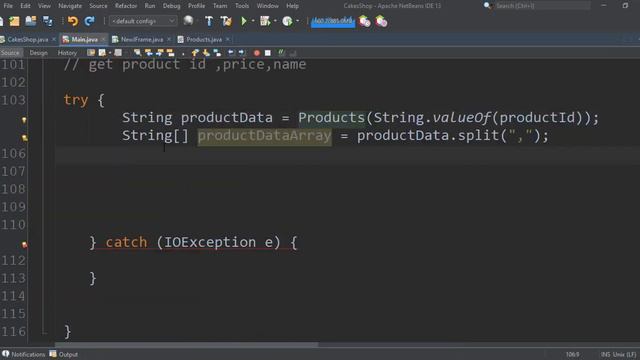Open the Refactor menu
This screenshot has width=640, height=360.
[x=126, y=6]
